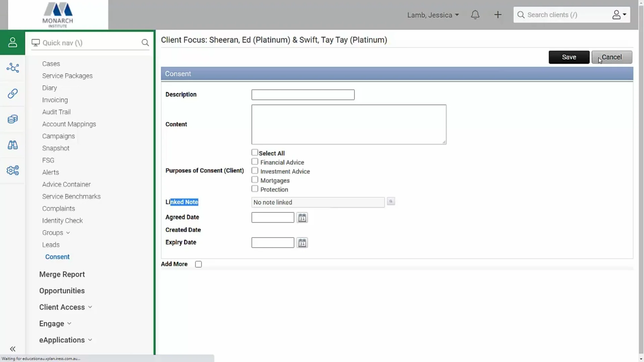
Task: Open the Cases menu item
Action: [51, 64]
